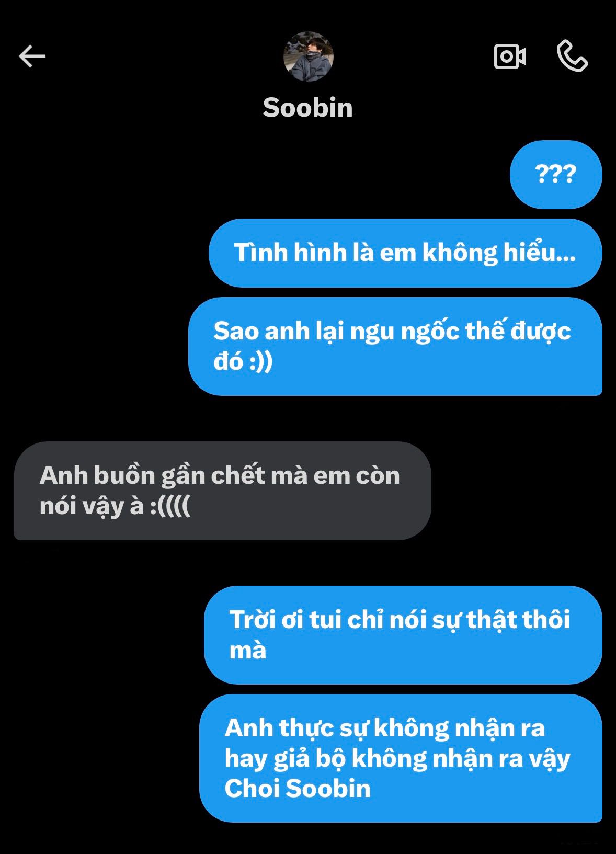Screen dimensions: 616x854
Task: Click the word 'được' in third blue bubble
Action: click(x=541, y=332)
